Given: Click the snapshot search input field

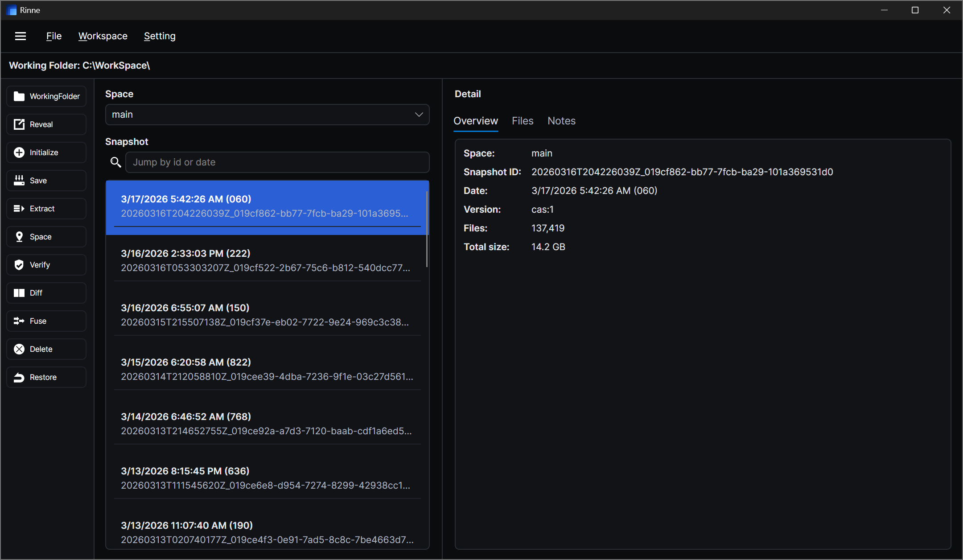Looking at the screenshot, I should click(277, 162).
